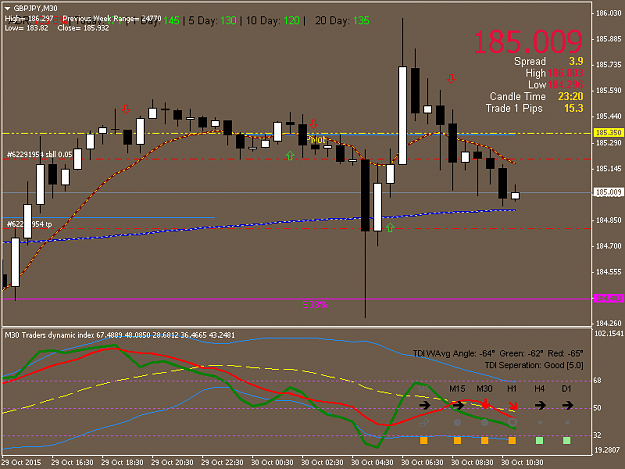This screenshot has height=469, width=625.
Task: Click the H4 timeframe label
Action: coord(540,389)
